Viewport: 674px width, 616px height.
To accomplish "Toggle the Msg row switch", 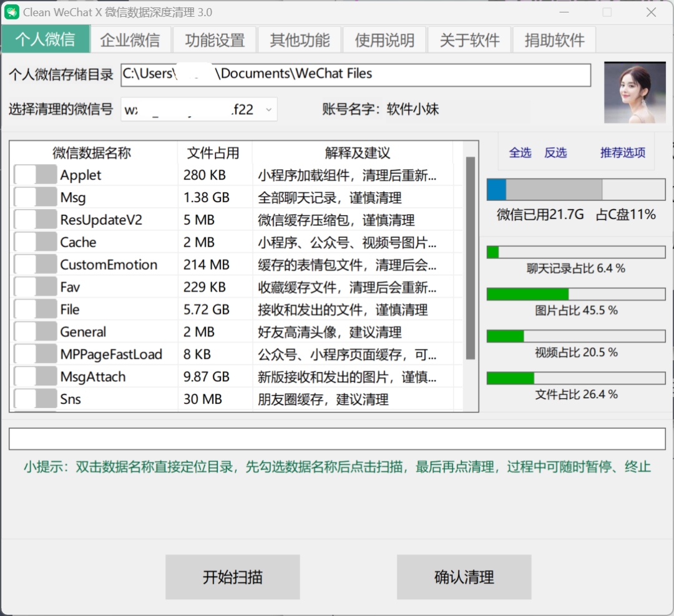I will [x=35, y=197].
